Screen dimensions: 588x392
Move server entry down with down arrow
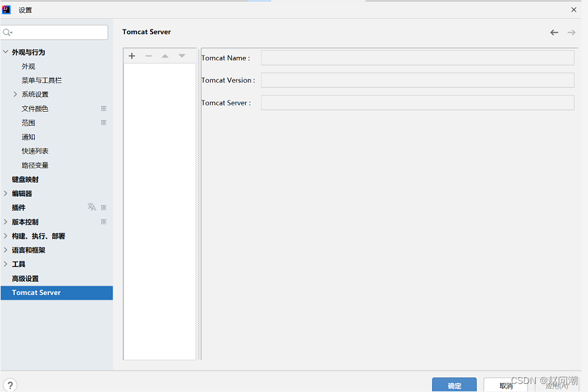coord(182,56)
